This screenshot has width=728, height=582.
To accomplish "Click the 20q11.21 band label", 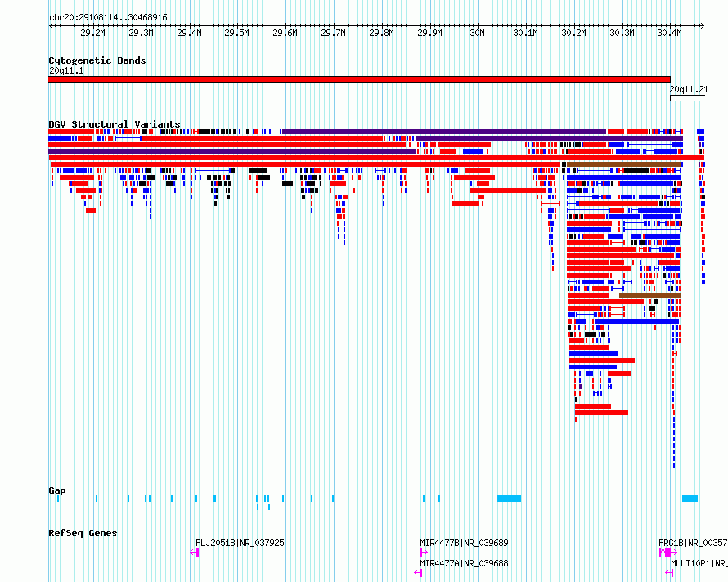I will 689,89.
